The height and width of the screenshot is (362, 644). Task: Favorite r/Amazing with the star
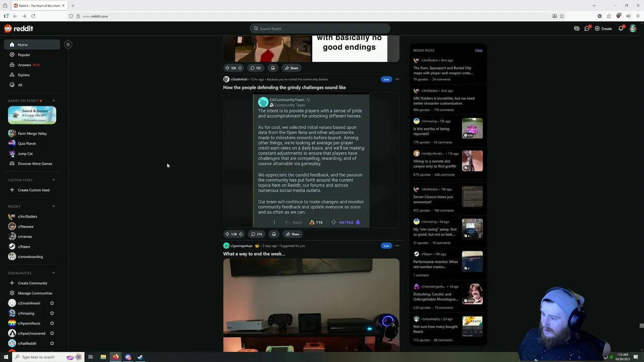point(52,313)
